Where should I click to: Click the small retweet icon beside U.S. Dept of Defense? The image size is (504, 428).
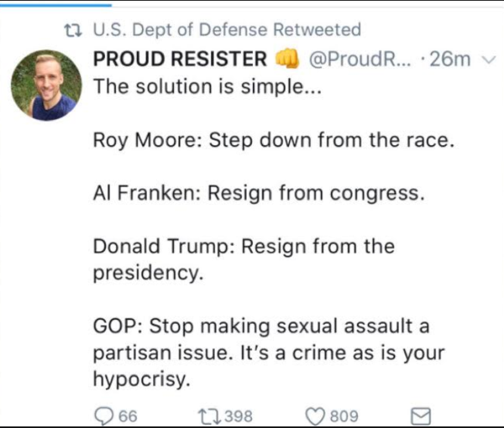click(72, 31)
